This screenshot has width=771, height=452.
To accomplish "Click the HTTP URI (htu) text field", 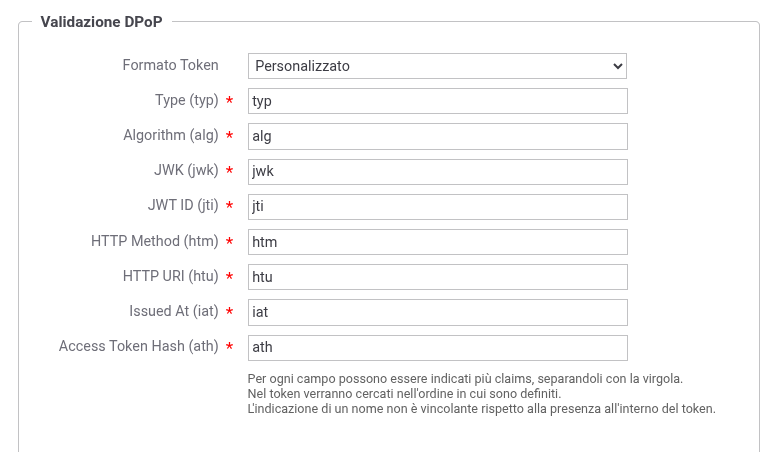I will [x=437, y=277].
